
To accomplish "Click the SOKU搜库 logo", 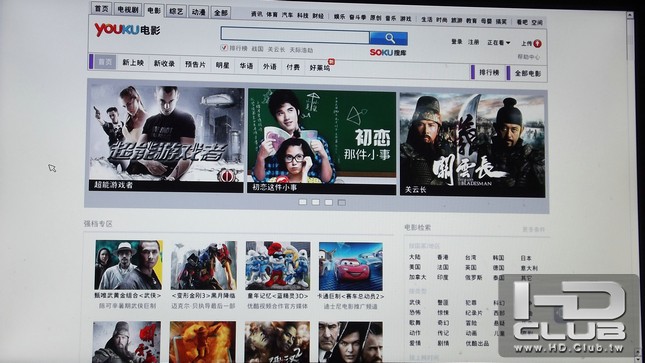I will click(x=387, y=52).
